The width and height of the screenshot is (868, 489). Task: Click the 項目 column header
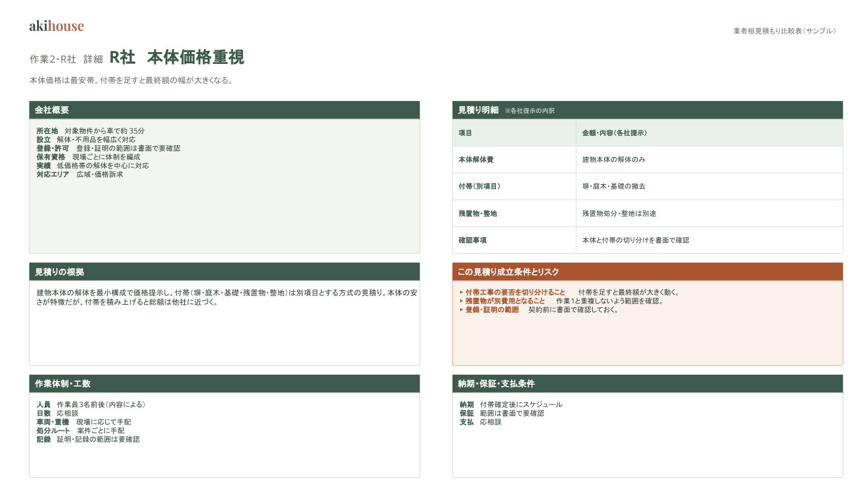click(x=514, y=133)
